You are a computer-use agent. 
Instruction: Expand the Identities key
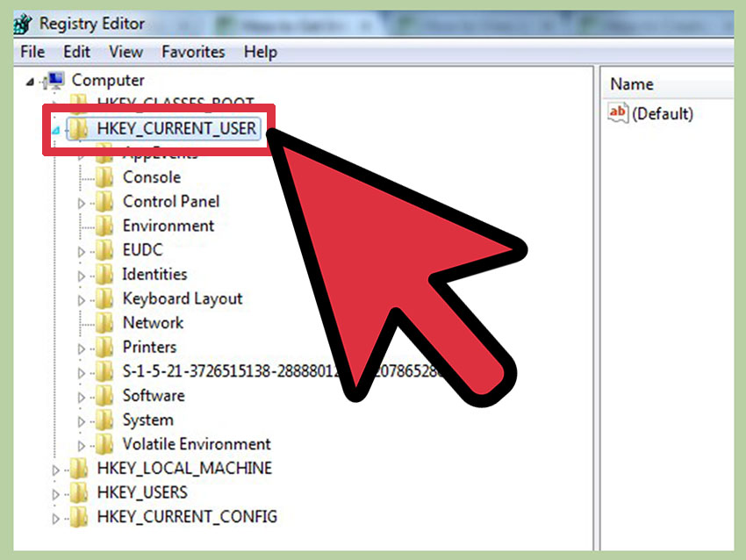coord(82,276)
